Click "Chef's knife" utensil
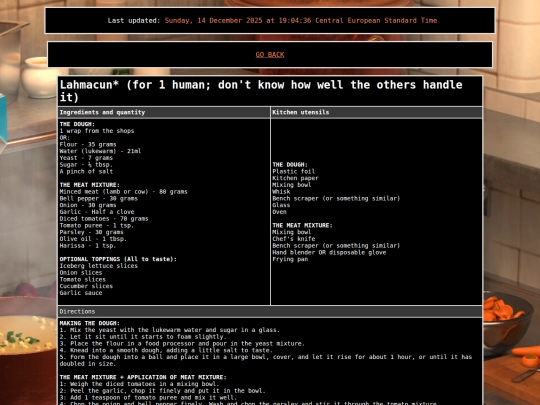540x405 pixels. point(293,239)
